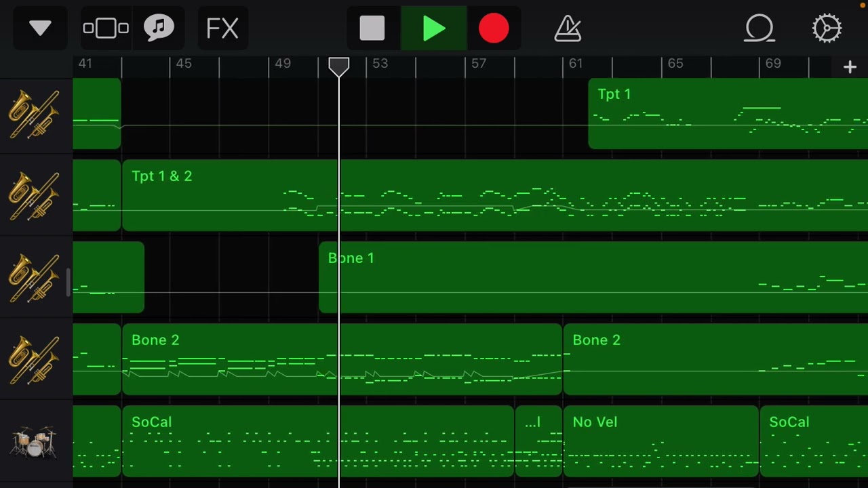Toggle the metronome
Image resolution: width=868 pixels, height=488 pixels.
pos(568,28)
